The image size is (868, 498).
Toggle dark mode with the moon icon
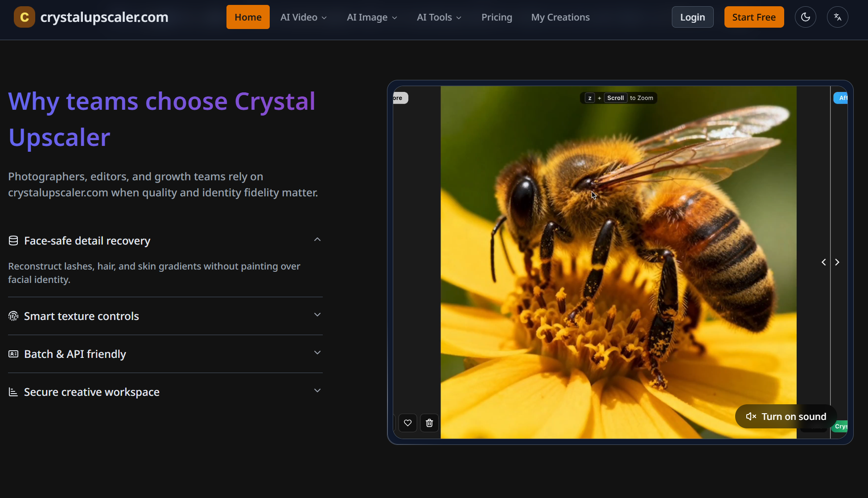click(x=806, y=17)
